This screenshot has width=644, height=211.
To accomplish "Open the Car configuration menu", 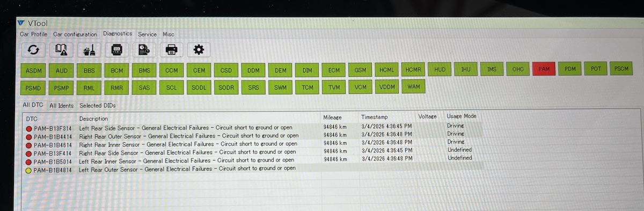I will pos(75,34).
